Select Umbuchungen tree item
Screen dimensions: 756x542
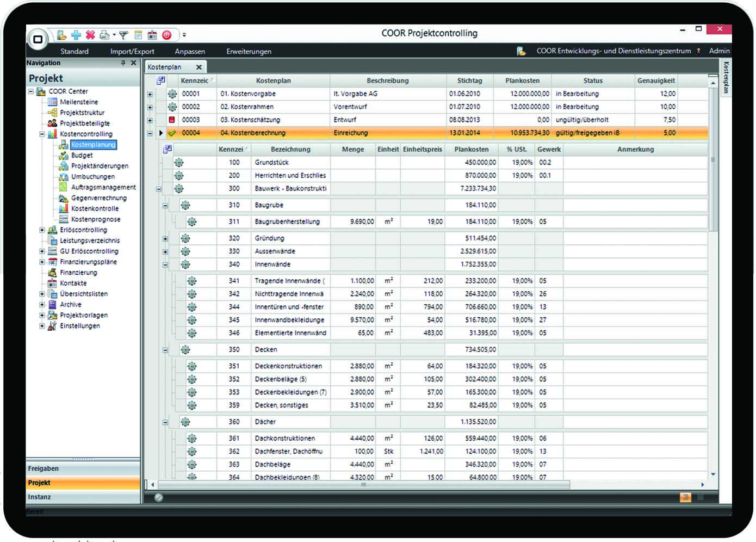(93, 176)
